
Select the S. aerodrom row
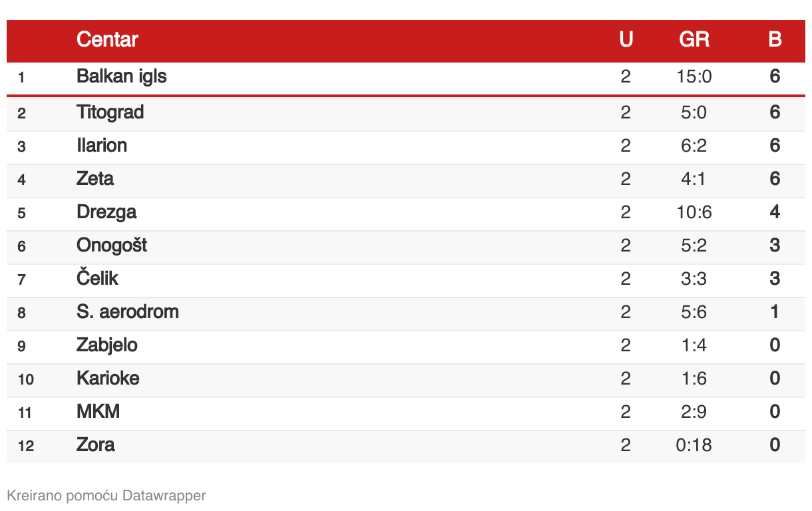pyautogui.click(x=406, y=313)
